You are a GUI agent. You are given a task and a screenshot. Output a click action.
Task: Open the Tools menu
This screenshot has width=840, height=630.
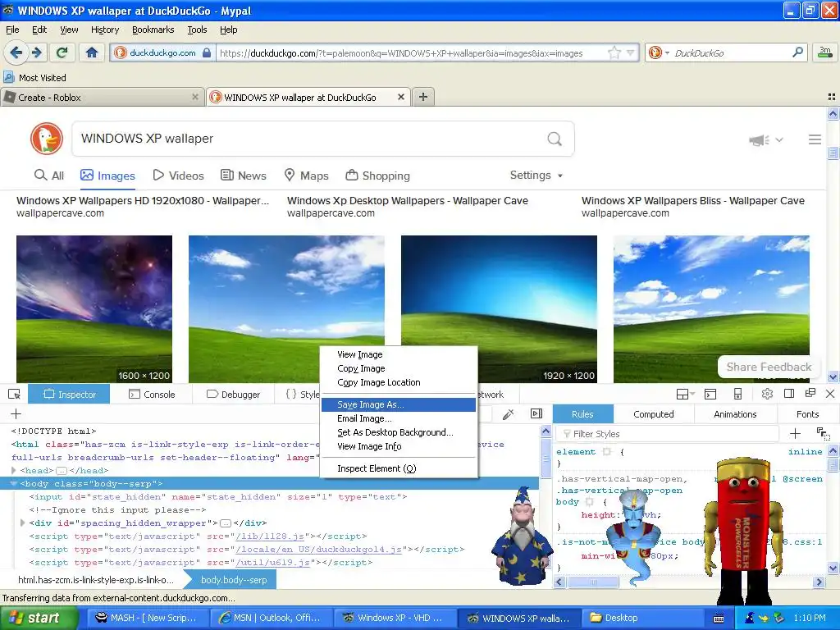tap(197, 30)
